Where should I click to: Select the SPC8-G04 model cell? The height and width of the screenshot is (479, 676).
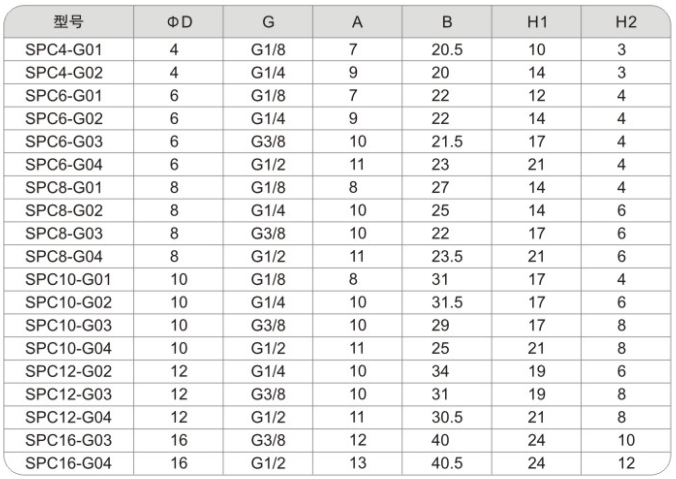69,257
